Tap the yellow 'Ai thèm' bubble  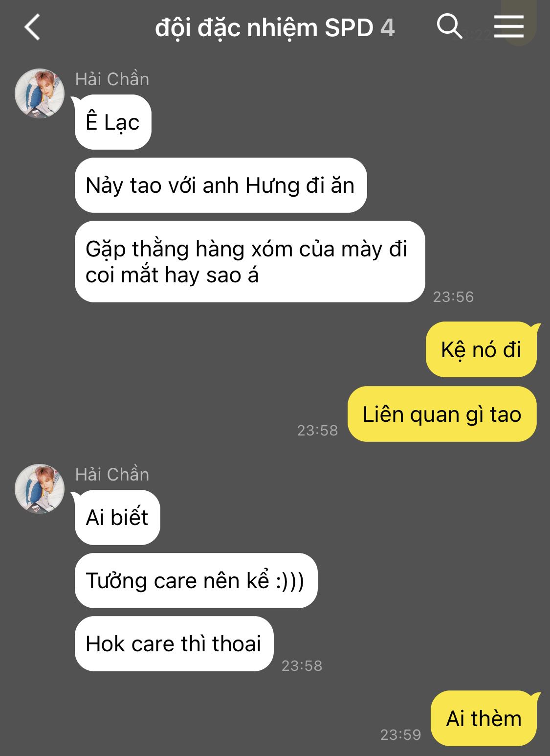click(484, 718)
